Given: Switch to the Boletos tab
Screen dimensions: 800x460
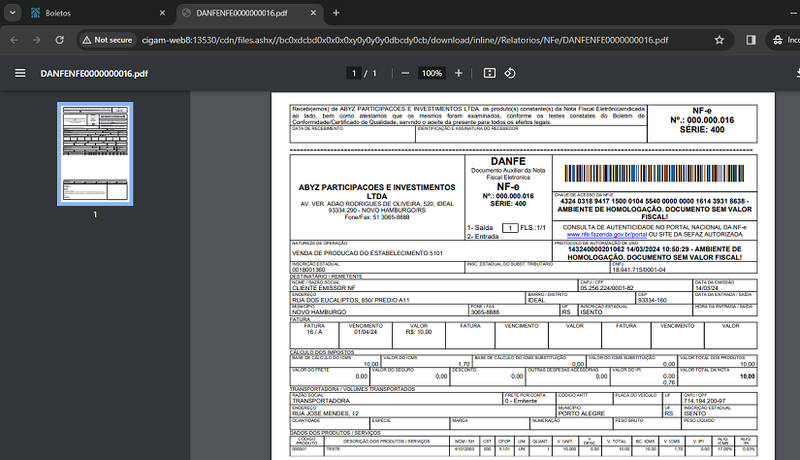Looking at the screenshot, I should (x=98, y=13).
